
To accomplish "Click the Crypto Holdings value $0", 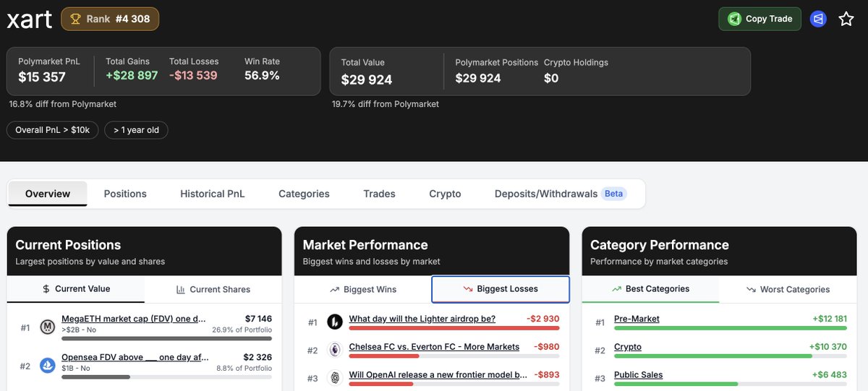I will 551,78.
